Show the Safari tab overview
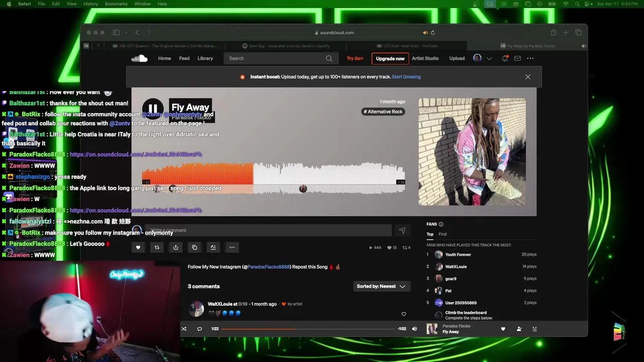The width and height of the screenshot is (644, 362). pyautogui.click(x=579, y=33)
